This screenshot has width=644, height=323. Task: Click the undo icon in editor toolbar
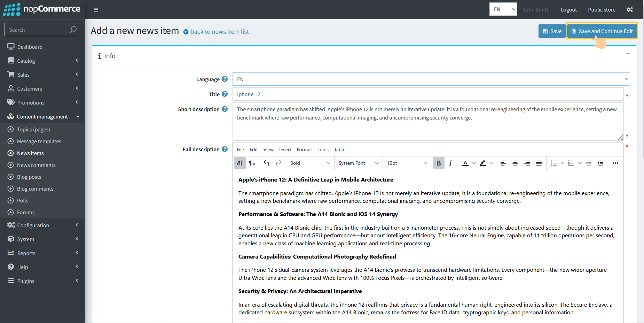(266, 163)
